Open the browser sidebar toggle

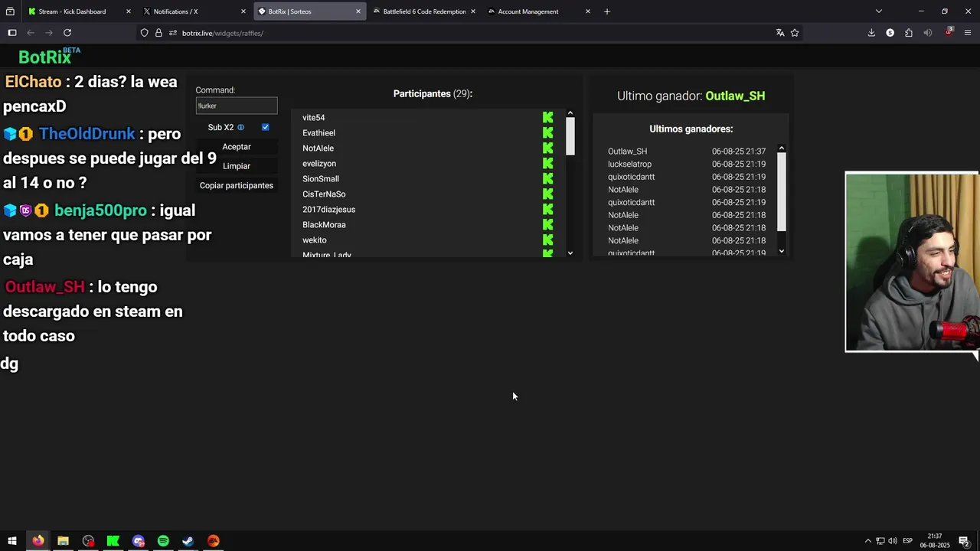point(12,33)
